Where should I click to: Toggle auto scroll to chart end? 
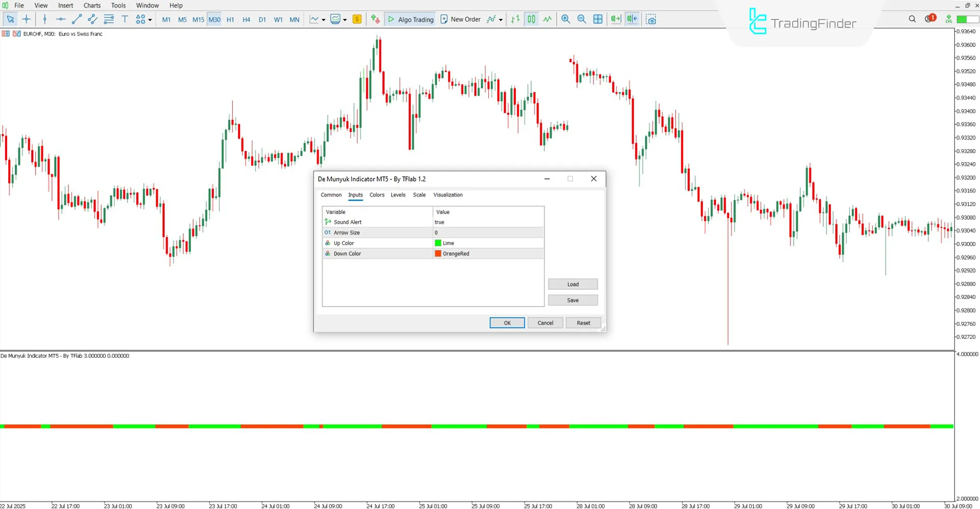pyautogui.click(x=615, y=19)
